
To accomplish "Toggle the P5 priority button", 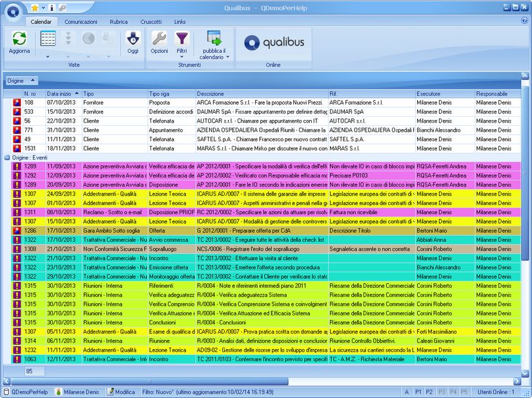I will pyautogui.click(x=464, y=392).
